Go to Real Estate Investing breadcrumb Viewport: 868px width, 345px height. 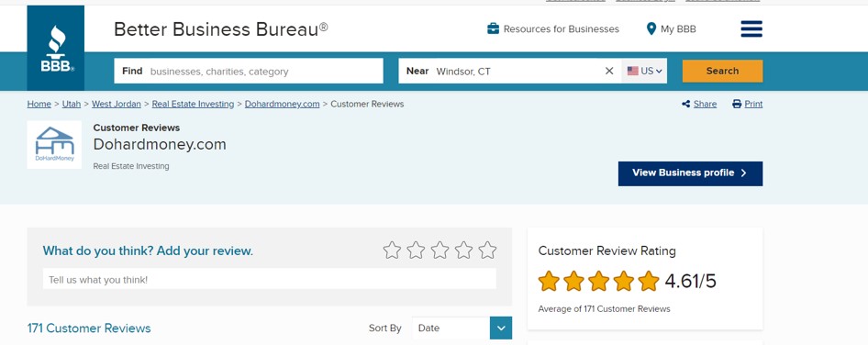tap(194, 104)
